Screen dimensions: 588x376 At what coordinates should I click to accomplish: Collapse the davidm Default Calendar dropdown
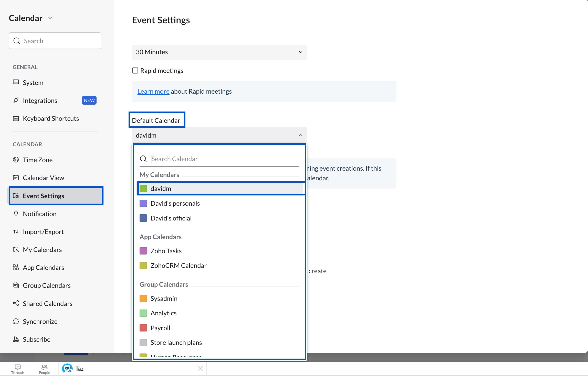(219, 135)
